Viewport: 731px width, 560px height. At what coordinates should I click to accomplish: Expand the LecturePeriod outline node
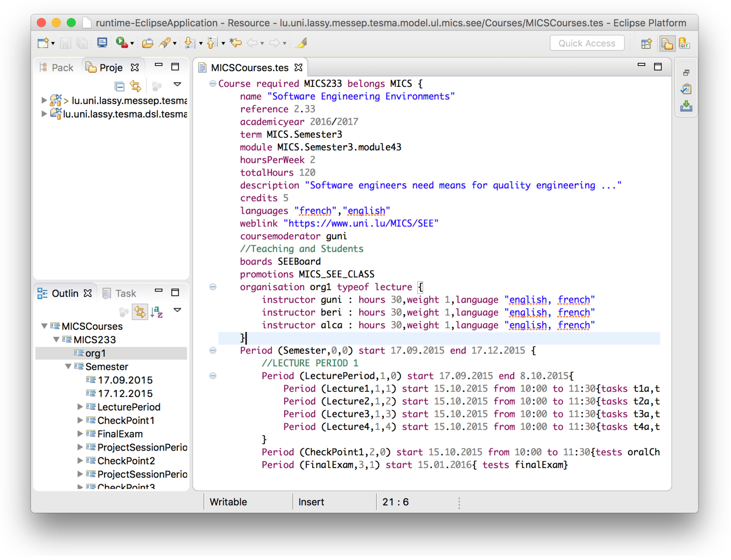pos(80,407)
